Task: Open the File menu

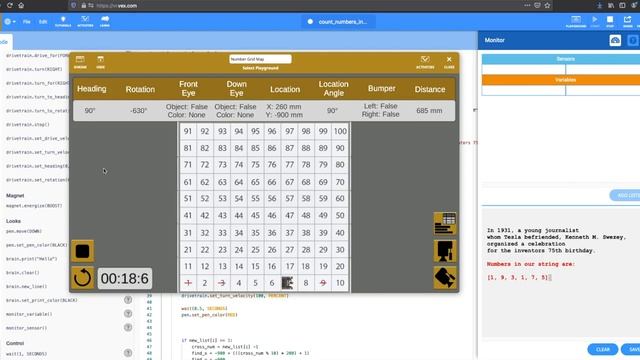Action: pos(27,22)
